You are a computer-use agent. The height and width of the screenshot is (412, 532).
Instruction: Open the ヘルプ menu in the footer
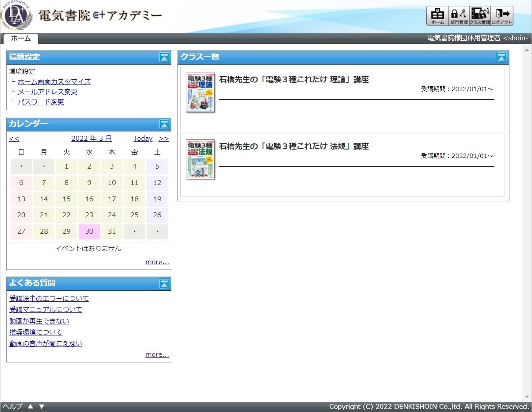[x=12, y=406]
